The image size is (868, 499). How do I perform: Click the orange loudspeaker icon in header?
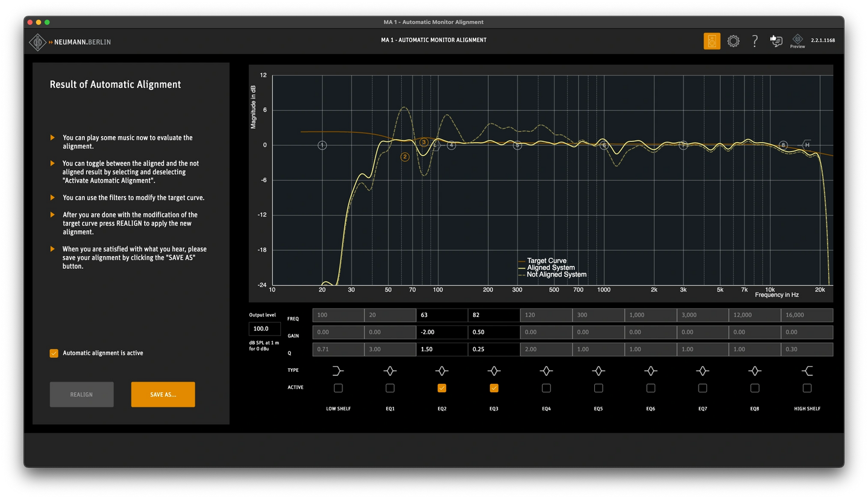tap(712, 41)
